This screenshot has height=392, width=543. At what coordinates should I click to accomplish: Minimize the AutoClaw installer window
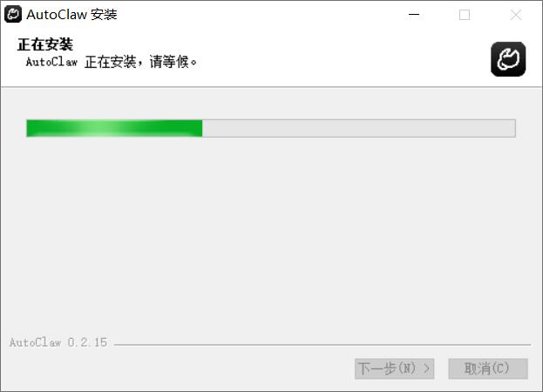(414, 15)
